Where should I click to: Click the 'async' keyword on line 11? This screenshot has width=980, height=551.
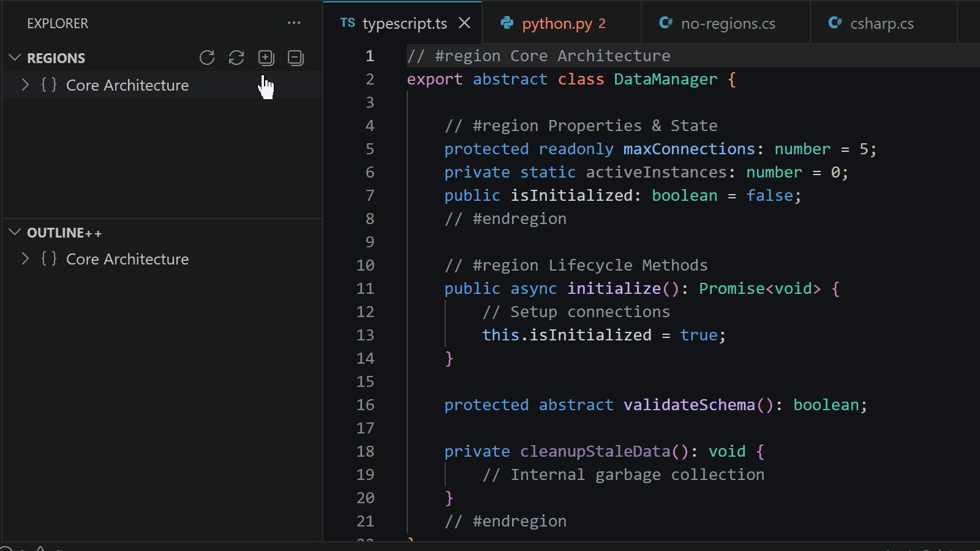[x=534, y=288]
